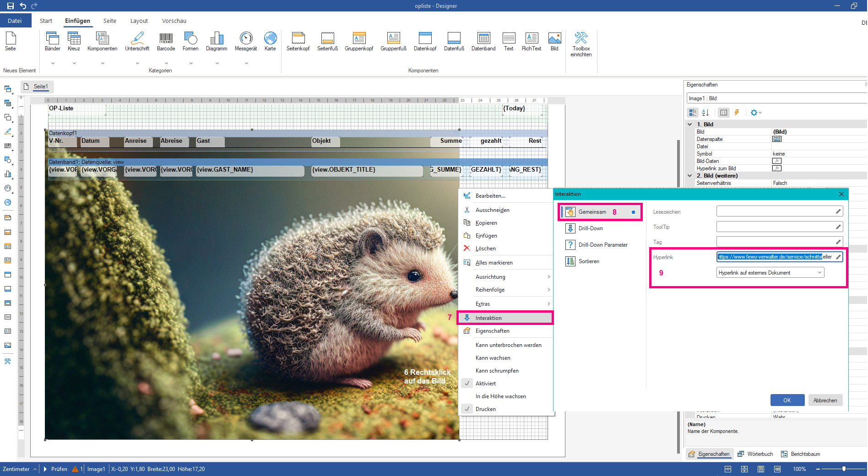Viewport: 868px width, 476px height.
Task: Toggle Drucken checkmark in context menu
Action: [x=467, y=409]
